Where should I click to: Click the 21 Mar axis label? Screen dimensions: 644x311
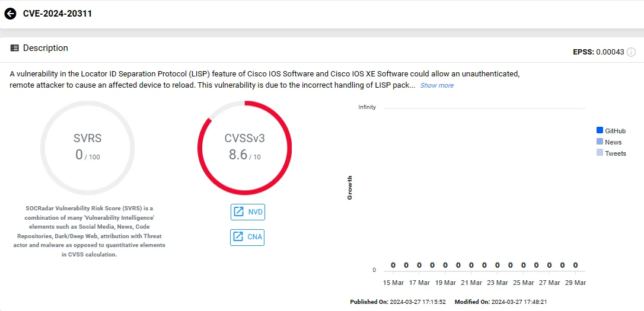coord(471,283)
